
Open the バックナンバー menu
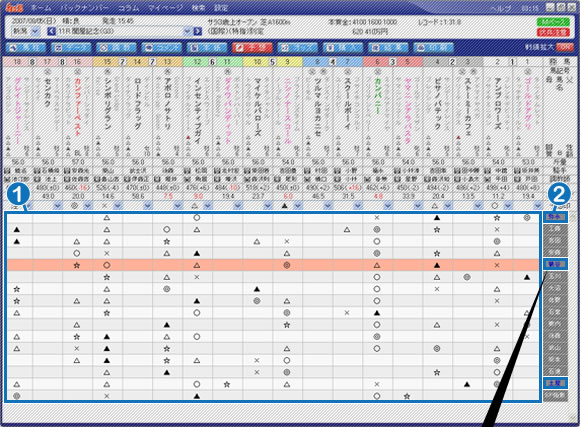[84, 7]
